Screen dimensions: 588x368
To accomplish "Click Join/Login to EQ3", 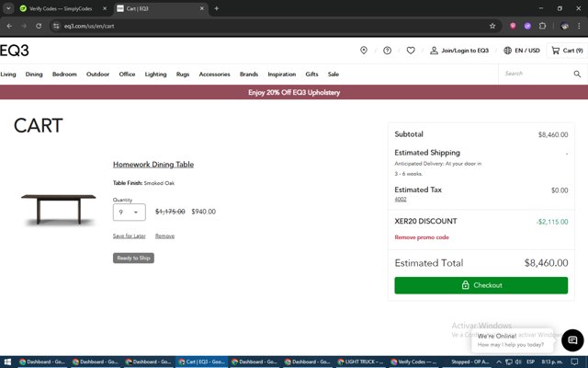I will 459,51.
